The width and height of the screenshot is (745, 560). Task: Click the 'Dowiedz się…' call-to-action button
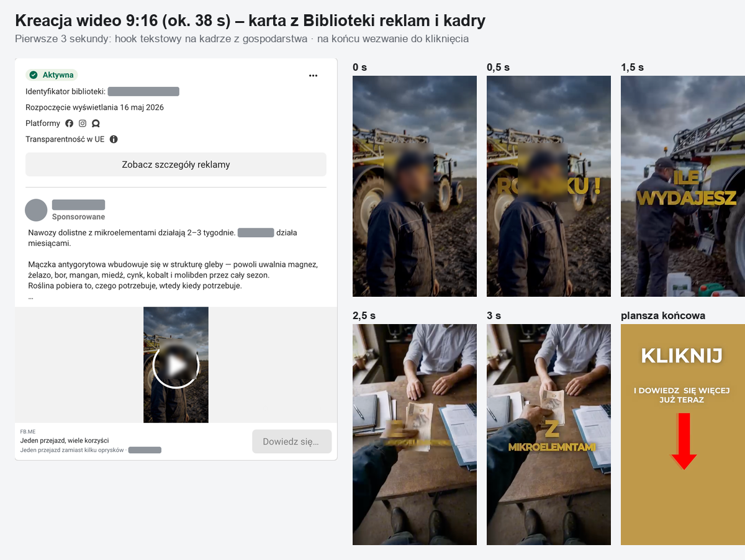point(292,441)
